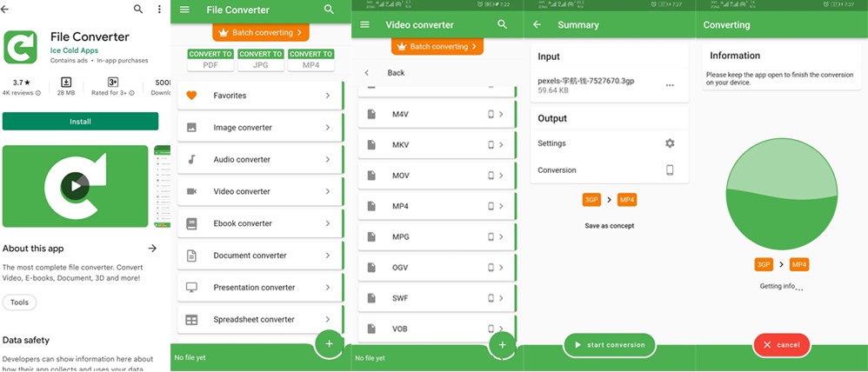The image size is (868, 372).
Task: Open options for input 3gp file
Action: tap(670, 85)
